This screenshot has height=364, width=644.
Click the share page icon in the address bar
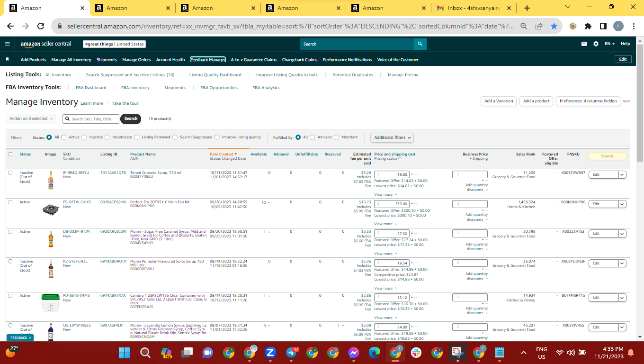pos(539,27)
